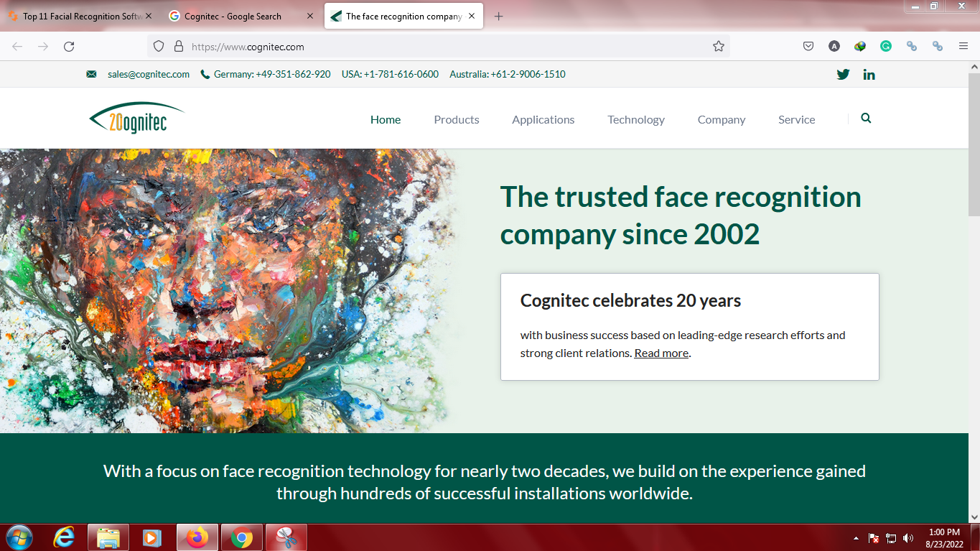This screenshot has width=980, height=551.
Task: Launch Internet Explorer from the taskbar
Action: 64,537
